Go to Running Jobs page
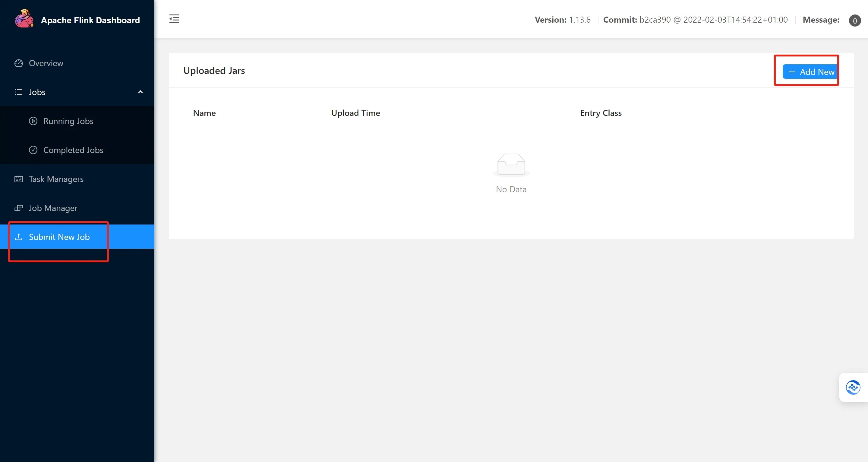 (x=68, y=121)
